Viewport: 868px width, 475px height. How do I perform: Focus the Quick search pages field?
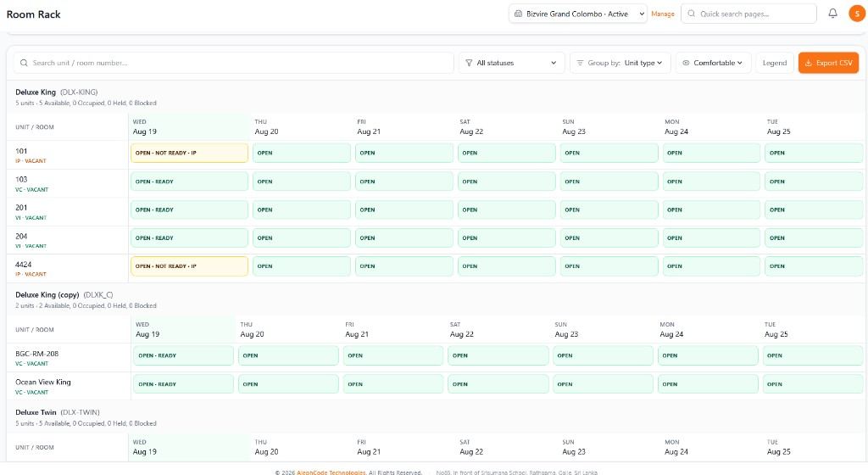click(x=749, y=14)
